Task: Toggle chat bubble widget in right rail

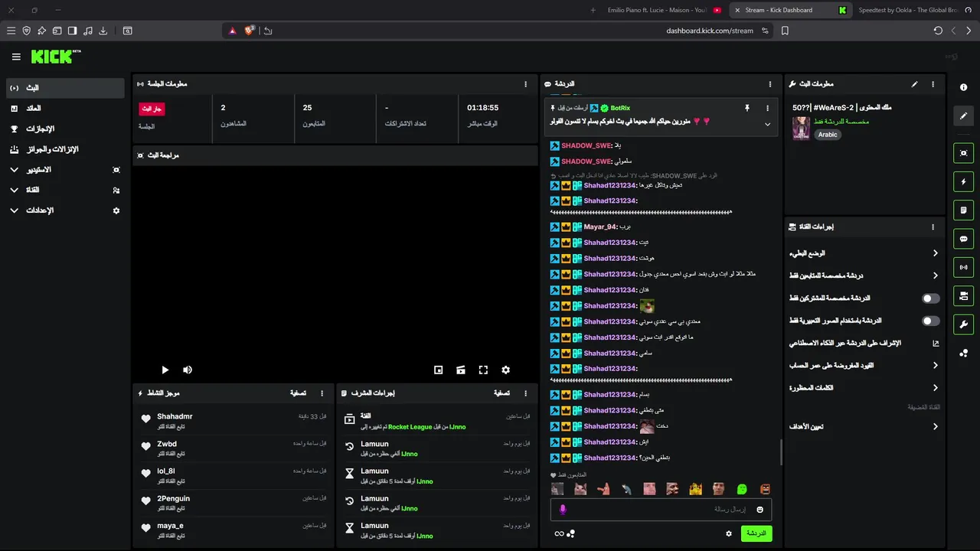Action: tap(963, 239)
